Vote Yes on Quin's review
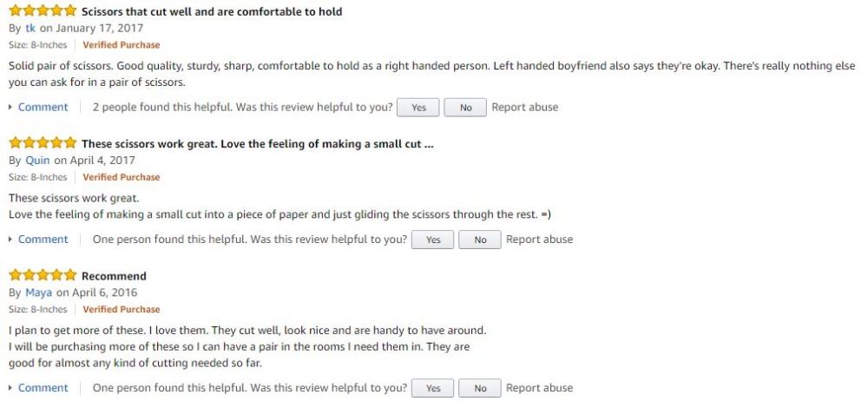This screenshot has width=868, height=401. (x=433, y=240)
